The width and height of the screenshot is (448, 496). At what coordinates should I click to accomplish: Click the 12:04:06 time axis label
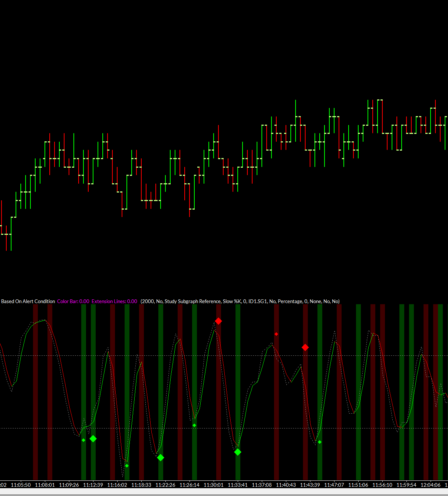coord(431,485)
